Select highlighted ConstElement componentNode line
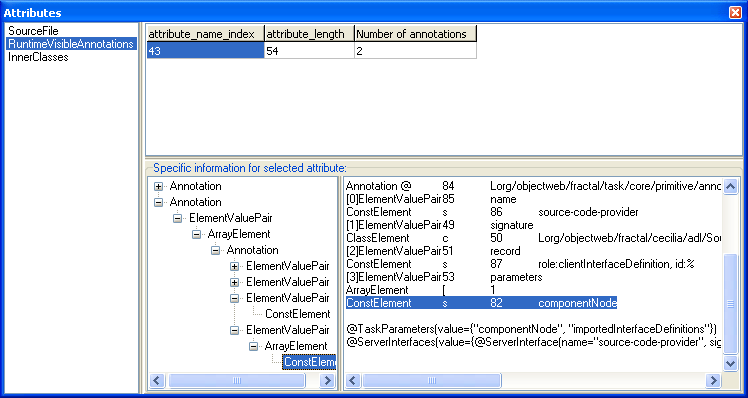 pos(481,303)
